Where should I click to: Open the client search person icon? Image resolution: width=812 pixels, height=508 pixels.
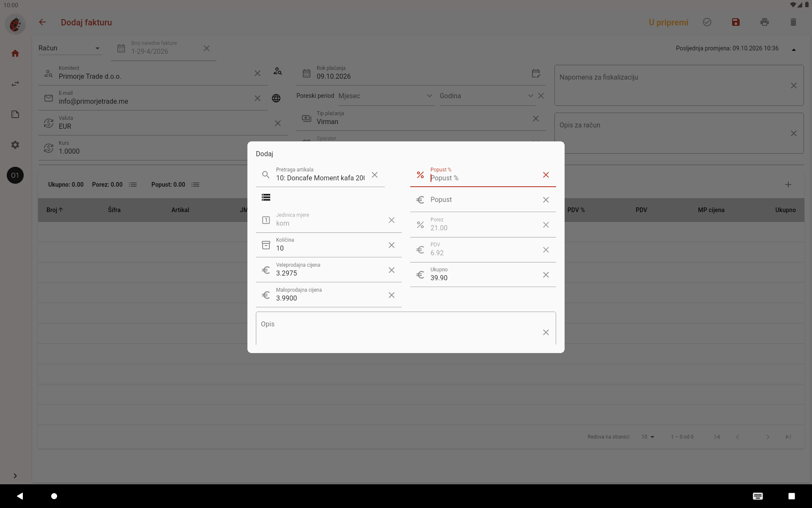(x=277, y=71)
